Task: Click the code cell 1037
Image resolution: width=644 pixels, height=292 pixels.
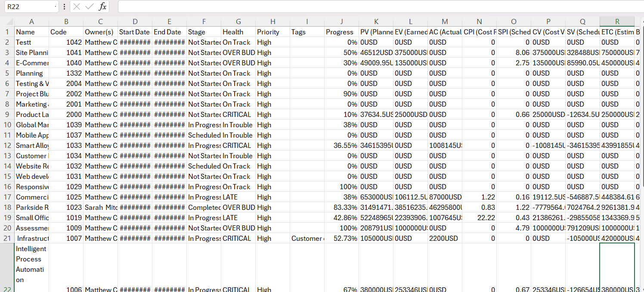Action: (x=66, y=135)
